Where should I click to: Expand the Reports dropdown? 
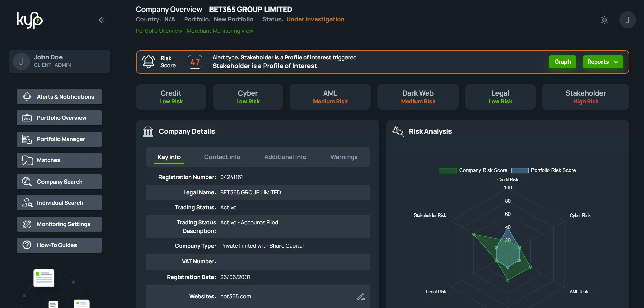[603, 62]
